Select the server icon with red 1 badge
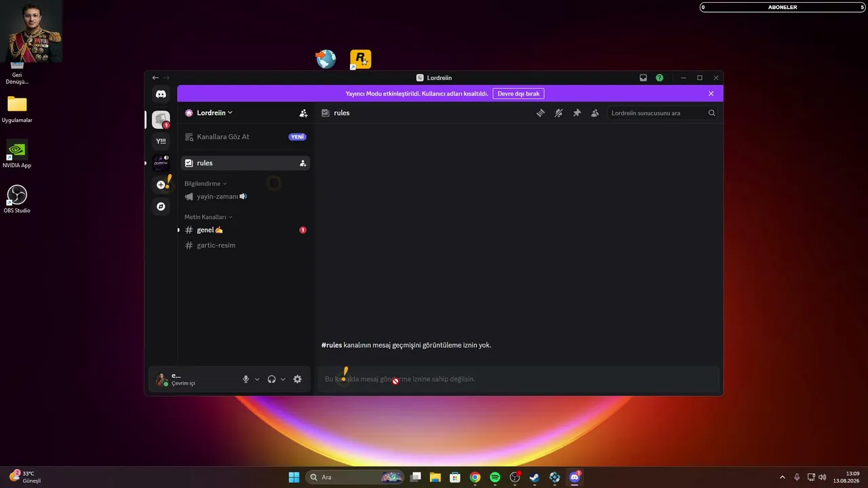Image resolution: width=868 pixels, height=488 pixels. pos(161,120)
